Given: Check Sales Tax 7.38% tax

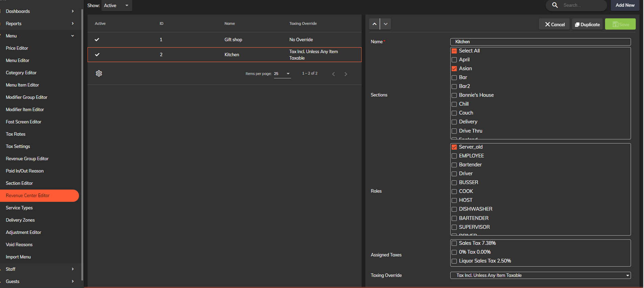Looking at the screenshot, I should click(x=454, y=243).
